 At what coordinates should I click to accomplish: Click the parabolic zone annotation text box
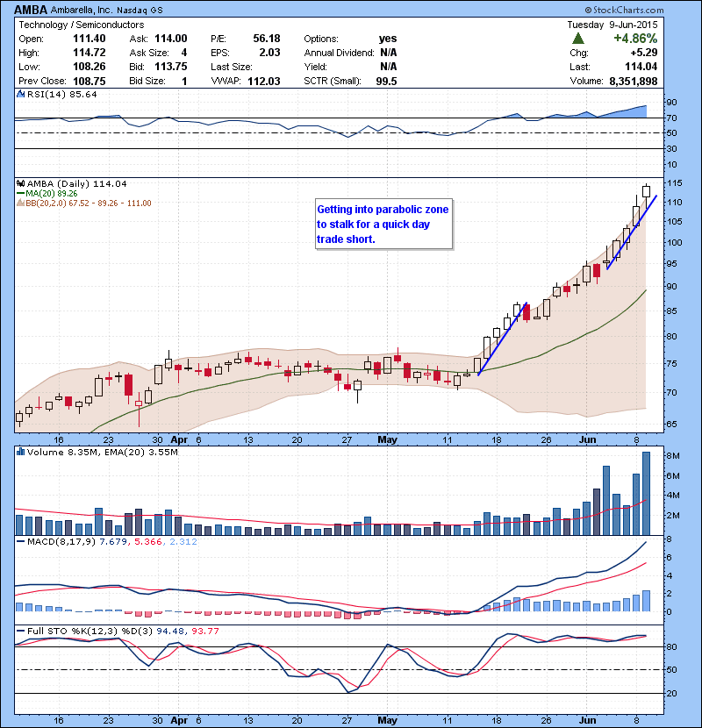pos(383,225)
